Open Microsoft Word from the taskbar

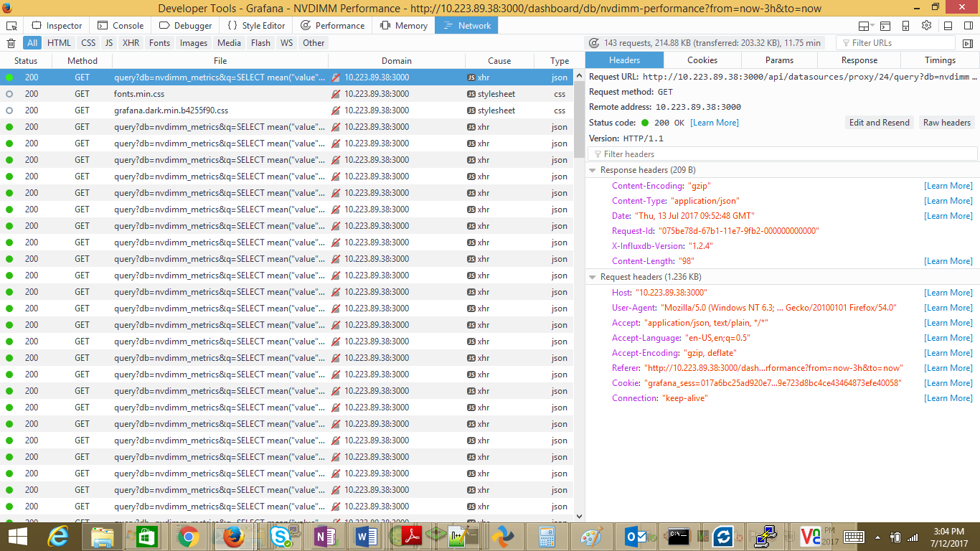coord(367,536)
